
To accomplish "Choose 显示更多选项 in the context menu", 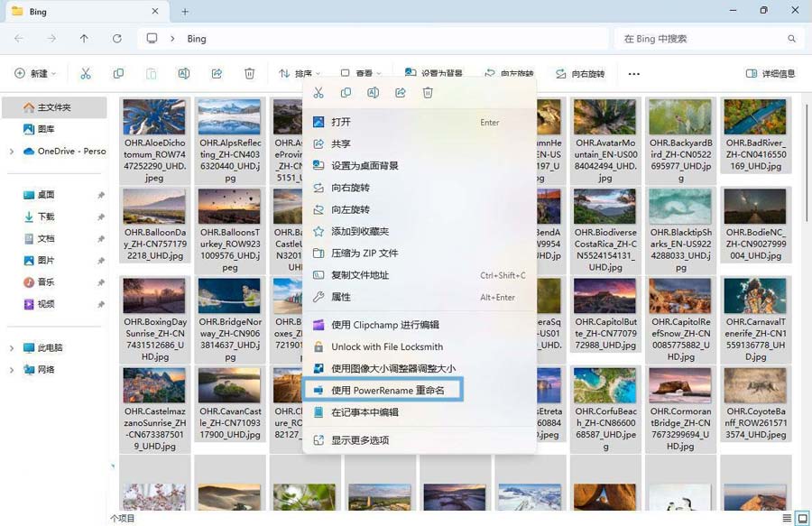I will coord(360,439).
